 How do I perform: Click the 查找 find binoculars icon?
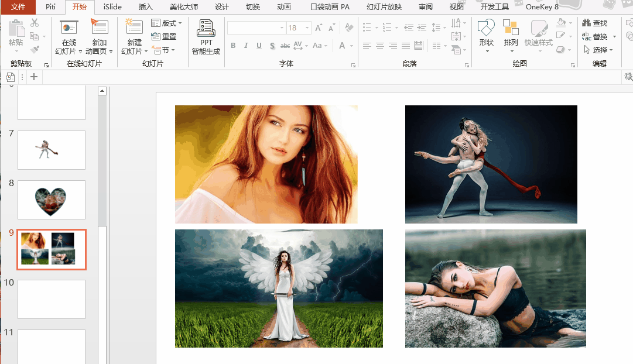(587, 23)
